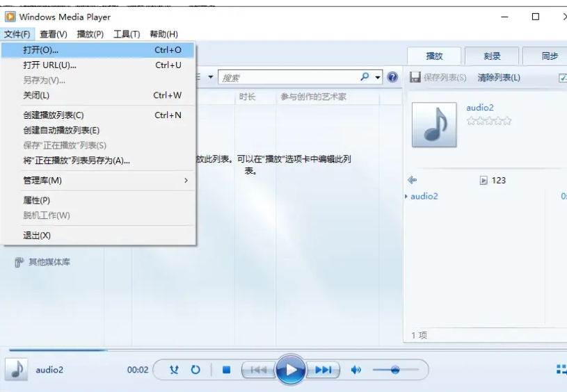The height and width of the screenshot is (392, 567).
Task: Select audio2 in the playlist
Action: [424, 196]
